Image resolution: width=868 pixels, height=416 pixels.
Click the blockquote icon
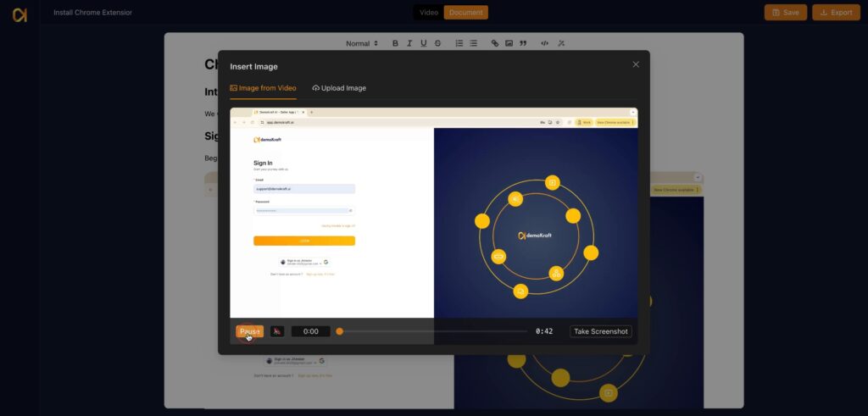pyautogui.click(x=523, y=43)
